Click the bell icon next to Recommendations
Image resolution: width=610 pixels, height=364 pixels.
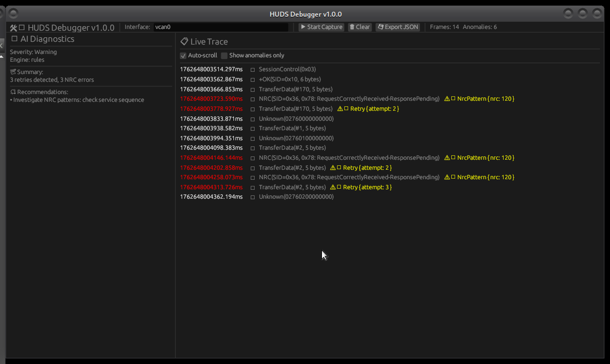12,92
